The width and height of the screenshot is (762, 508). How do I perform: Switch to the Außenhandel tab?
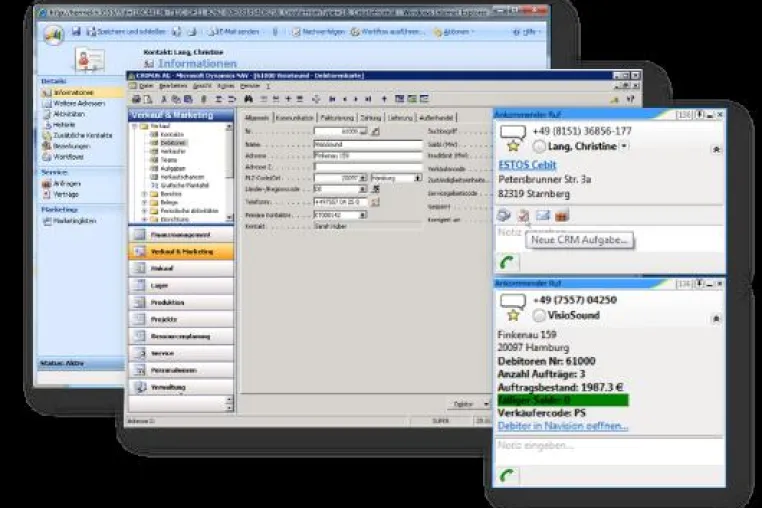point(436,118)
